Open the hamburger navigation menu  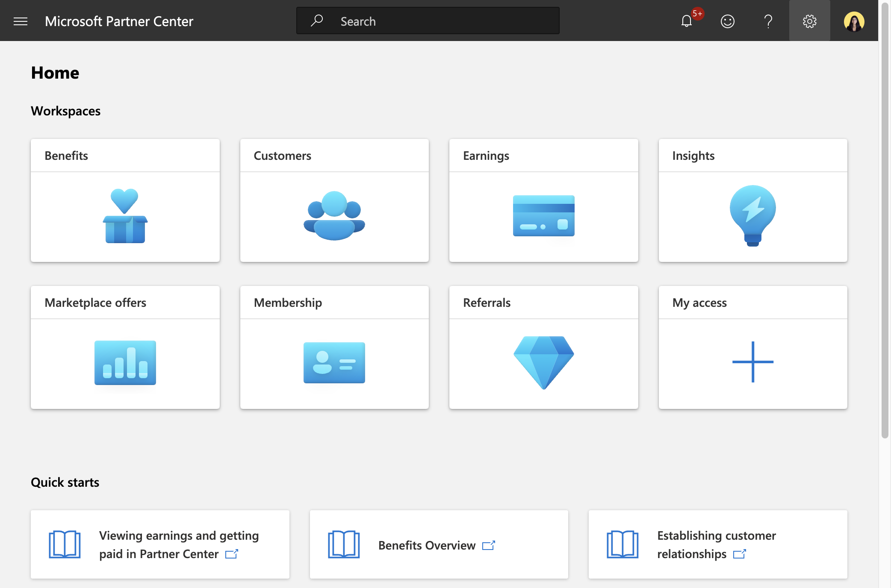click(x=21, y=21)
